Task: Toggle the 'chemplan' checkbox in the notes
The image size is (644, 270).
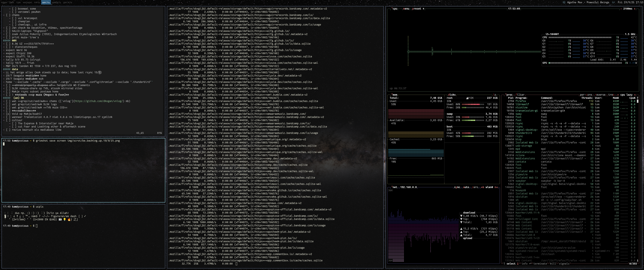Action: coord(14,22)
